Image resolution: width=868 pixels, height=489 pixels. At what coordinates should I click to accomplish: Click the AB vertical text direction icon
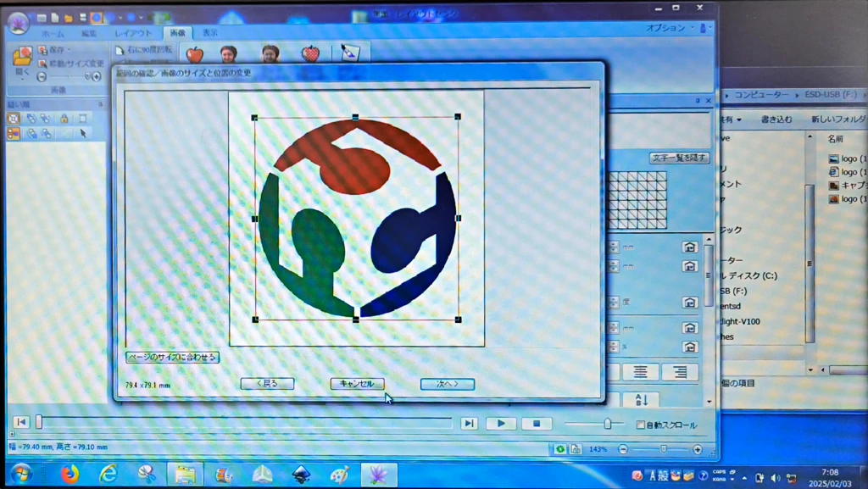[x=641, y=399]
